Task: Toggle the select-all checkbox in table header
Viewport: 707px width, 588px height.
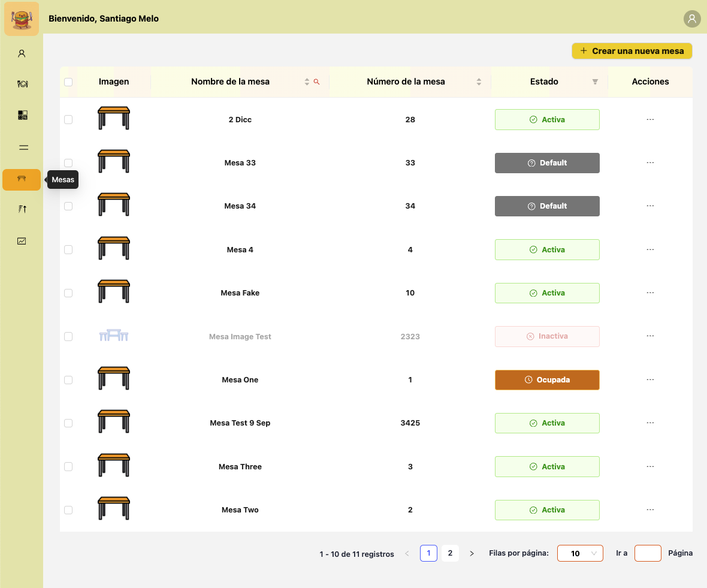Action: pyautogui.click(x=68, y=82)
